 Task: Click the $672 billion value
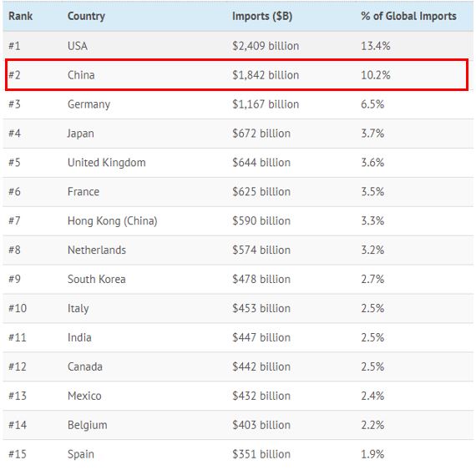point(261,134)
